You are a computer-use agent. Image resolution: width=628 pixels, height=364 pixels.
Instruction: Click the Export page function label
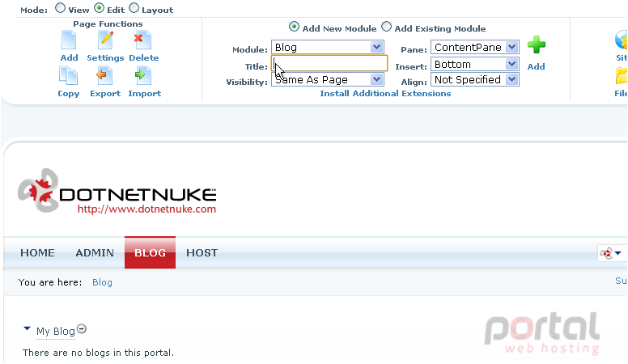pyautogui.click(x=105, y=93)
